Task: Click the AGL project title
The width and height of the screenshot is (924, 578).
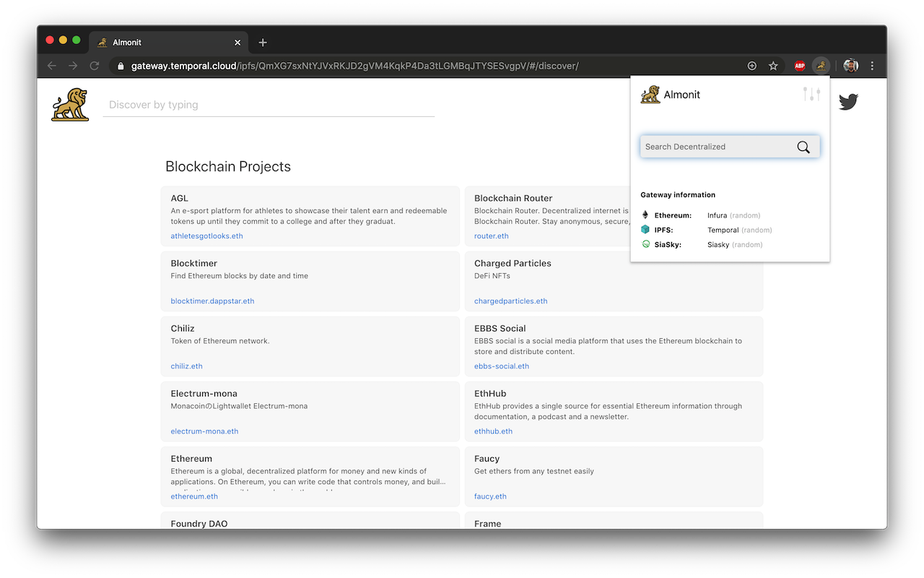Action: [x=179, y=198]
